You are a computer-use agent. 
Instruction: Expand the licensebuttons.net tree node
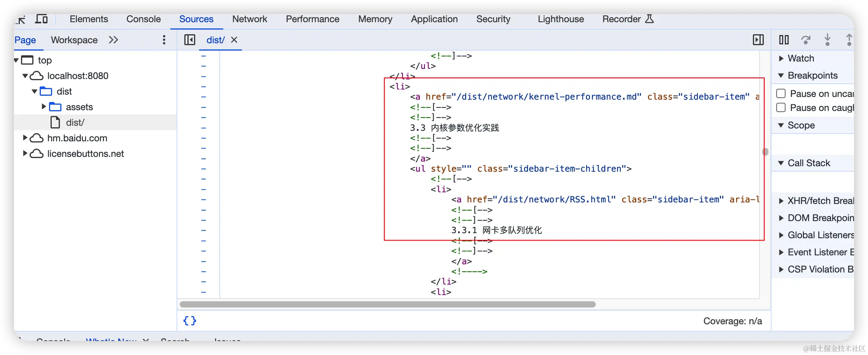[25, 153]
